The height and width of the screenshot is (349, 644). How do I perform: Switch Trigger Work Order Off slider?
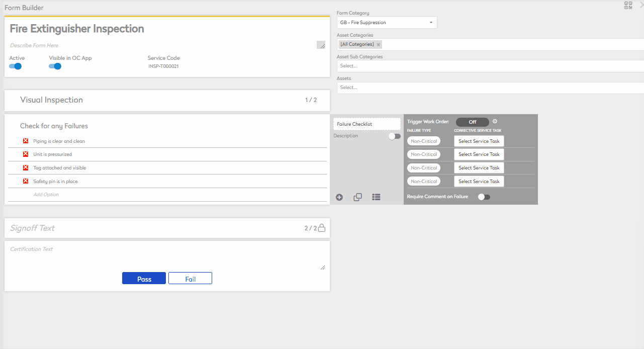point(473,122)
